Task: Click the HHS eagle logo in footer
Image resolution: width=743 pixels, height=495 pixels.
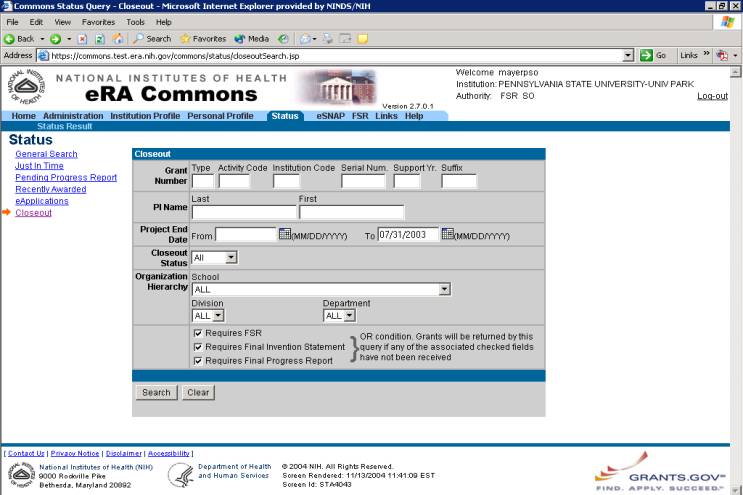Action: point(181,475)
